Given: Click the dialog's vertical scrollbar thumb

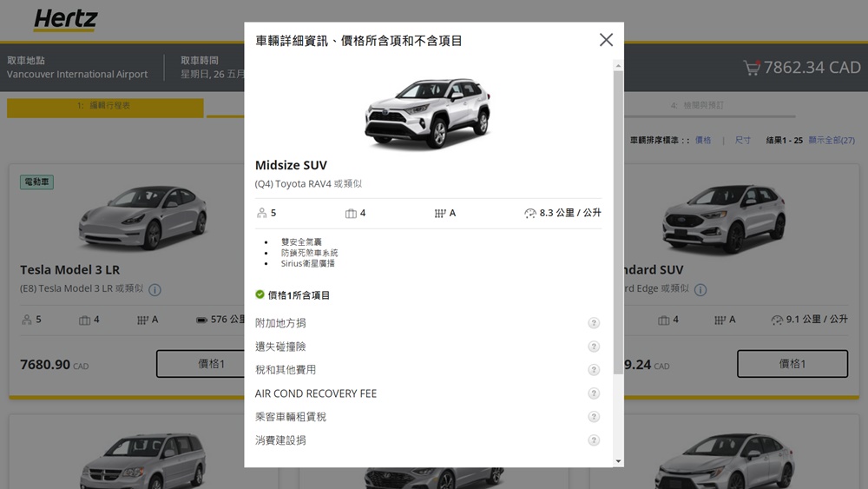Looking at the screenshot, I should (x=618, y=221).
